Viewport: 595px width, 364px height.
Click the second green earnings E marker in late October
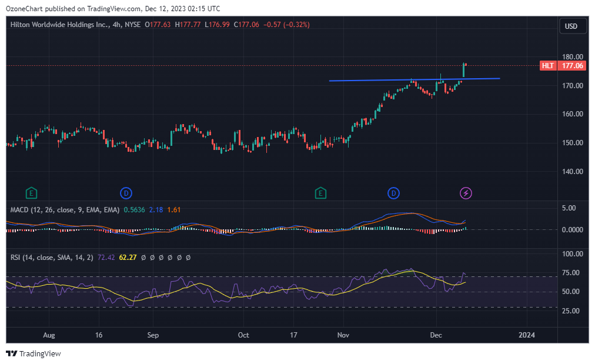coord(320,193)
